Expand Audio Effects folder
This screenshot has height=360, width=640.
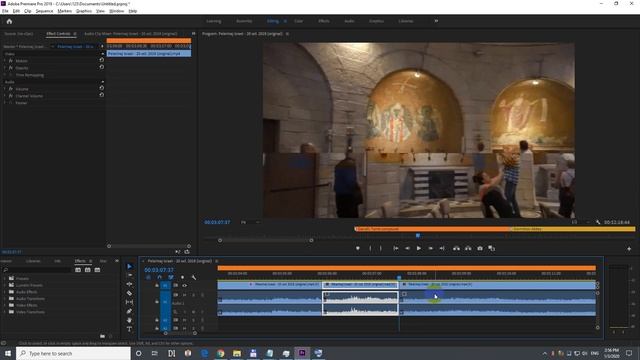pos(5,292)
